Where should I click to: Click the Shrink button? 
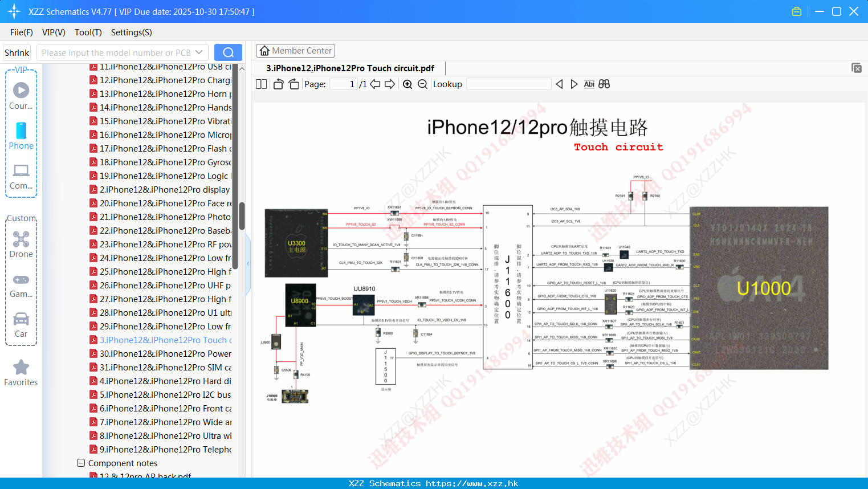[x=17, y=52]
